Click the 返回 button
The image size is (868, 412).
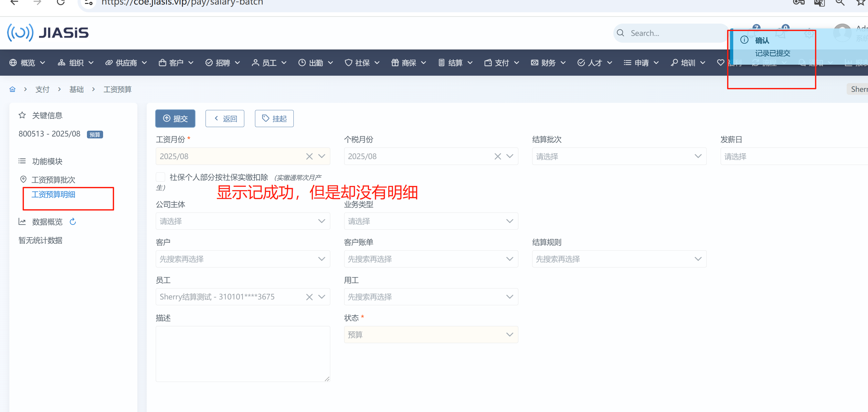(225, 119)
